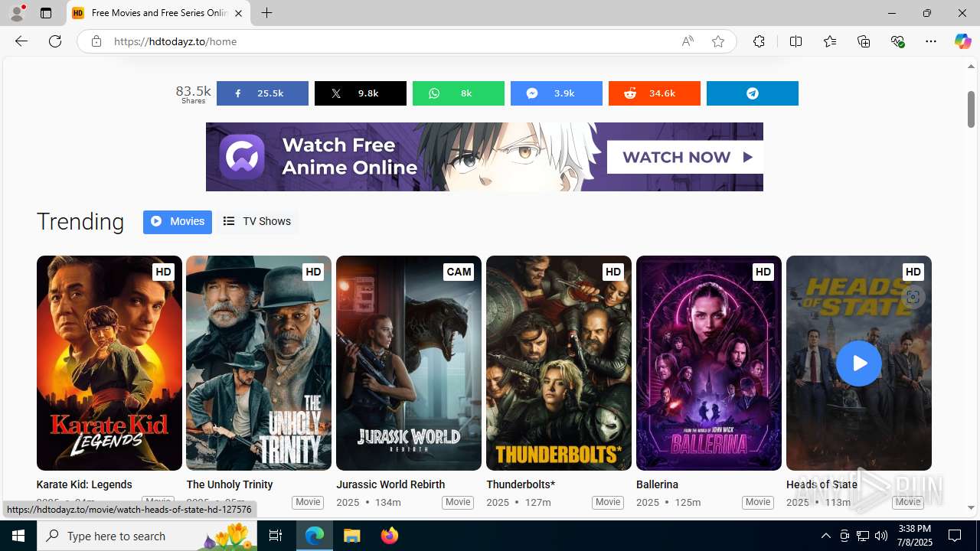Viewport: 980px width, 551px height.
Task: Open a new browser tab
Action: 266,13
